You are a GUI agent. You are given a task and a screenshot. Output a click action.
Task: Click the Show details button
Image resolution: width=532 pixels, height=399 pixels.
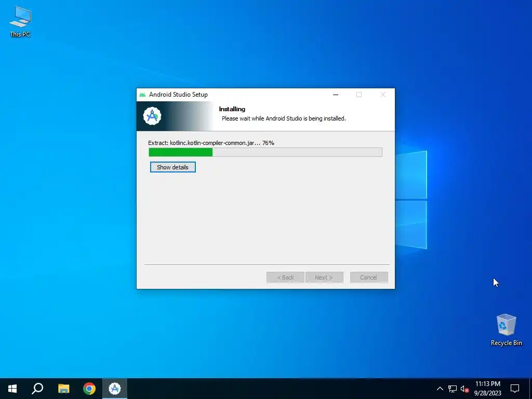[172, 167]
